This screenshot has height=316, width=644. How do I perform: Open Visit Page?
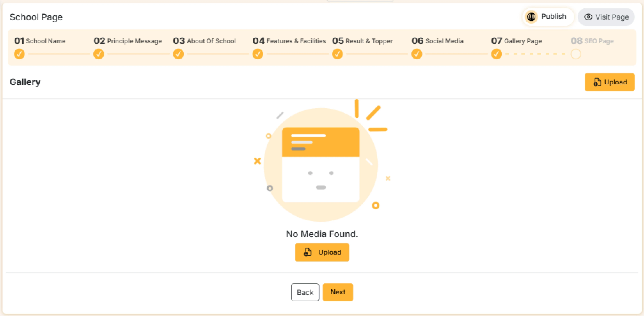coord(612,17)
